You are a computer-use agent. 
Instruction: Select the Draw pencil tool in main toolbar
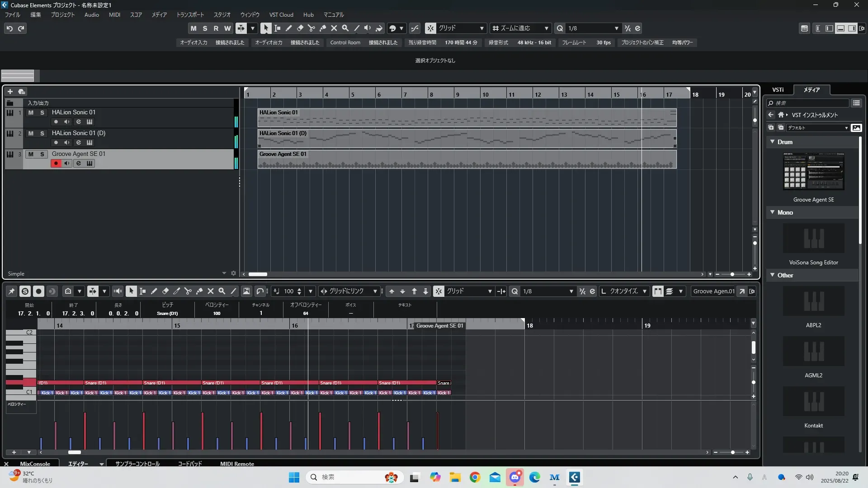pyautogui.click(x=289, y=28)
